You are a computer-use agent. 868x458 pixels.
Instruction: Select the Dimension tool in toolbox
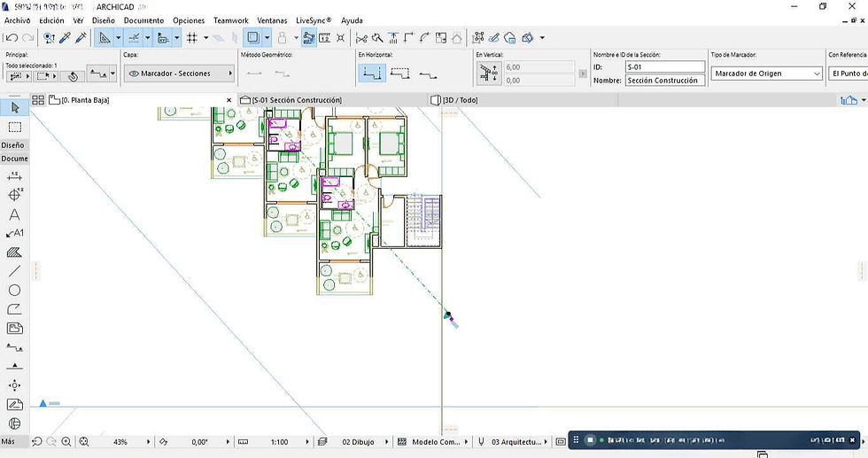(14, 176)
